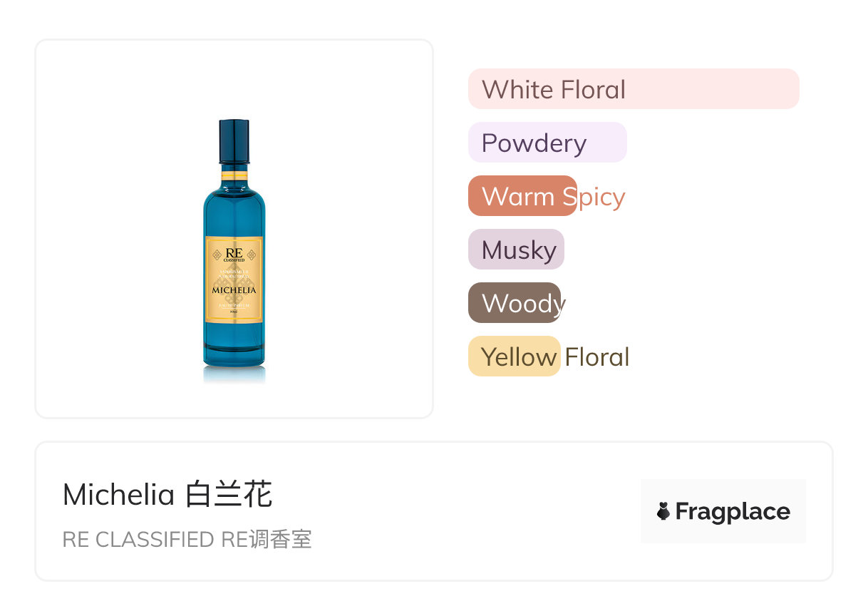
Task: Click the yellow bar behind the word Yellow
Action: 515,356
